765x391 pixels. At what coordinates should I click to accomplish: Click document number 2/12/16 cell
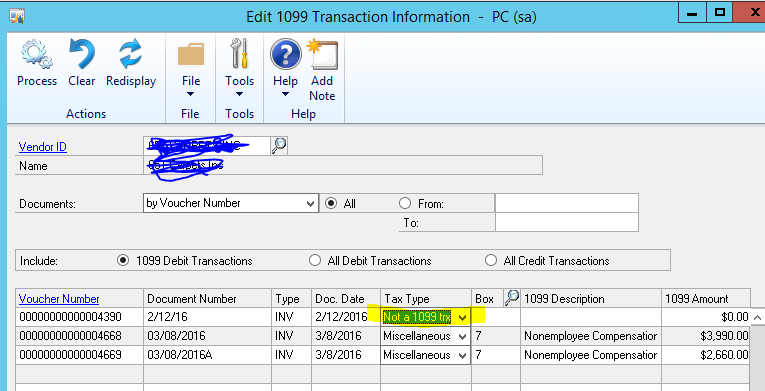[x=208, y=317]
